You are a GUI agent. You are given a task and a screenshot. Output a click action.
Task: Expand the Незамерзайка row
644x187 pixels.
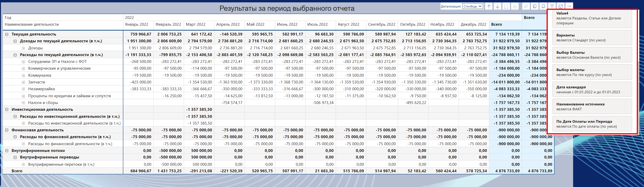click(x=24, y=89)
